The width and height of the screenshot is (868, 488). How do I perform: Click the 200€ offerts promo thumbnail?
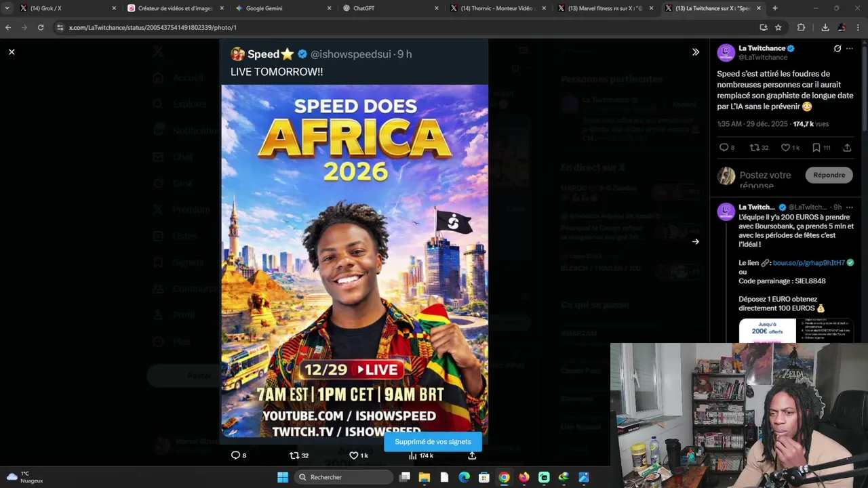(796, 331)
